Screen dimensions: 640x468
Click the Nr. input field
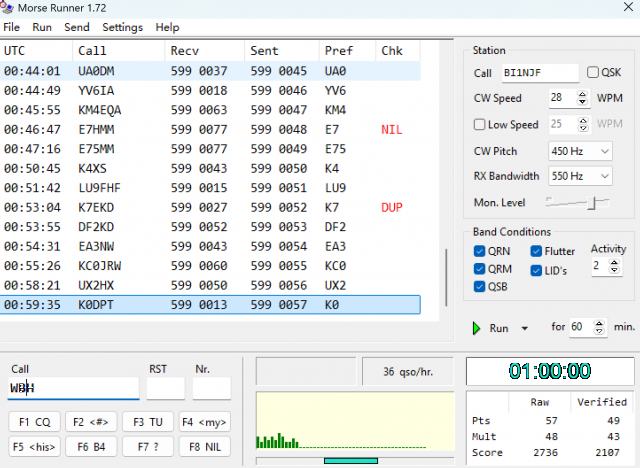[211, 388]
